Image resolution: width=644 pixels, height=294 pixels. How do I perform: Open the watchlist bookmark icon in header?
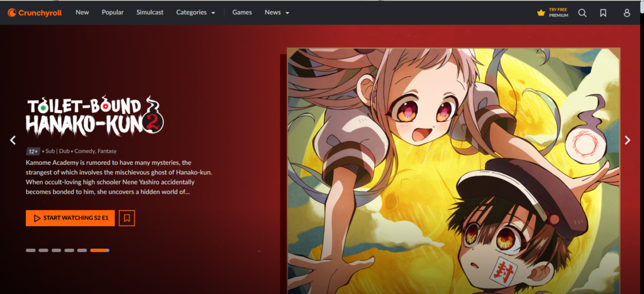pyautogui.click(x=603, y=13)
